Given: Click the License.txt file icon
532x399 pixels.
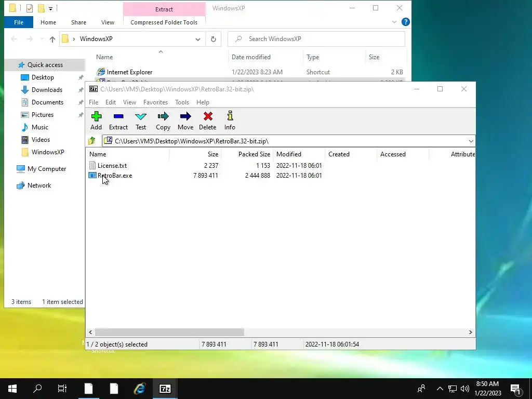Looking at the screenshot, I should pos(92,165).
